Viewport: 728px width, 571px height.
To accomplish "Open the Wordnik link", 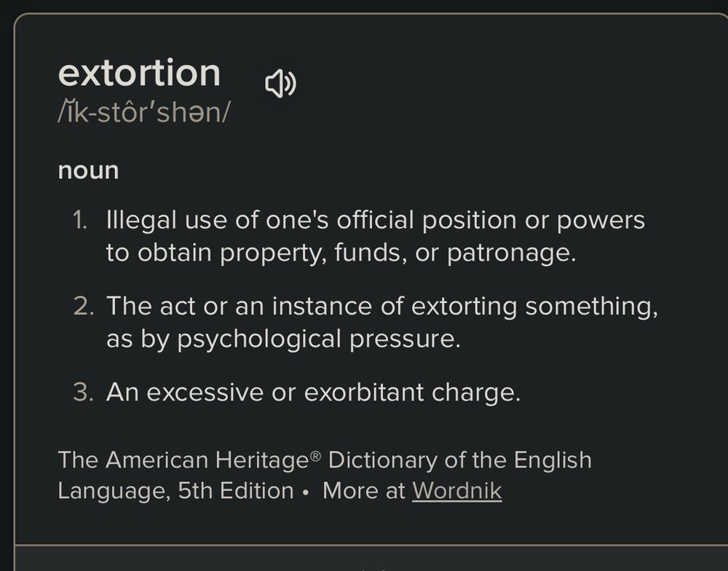I will 457,491.
